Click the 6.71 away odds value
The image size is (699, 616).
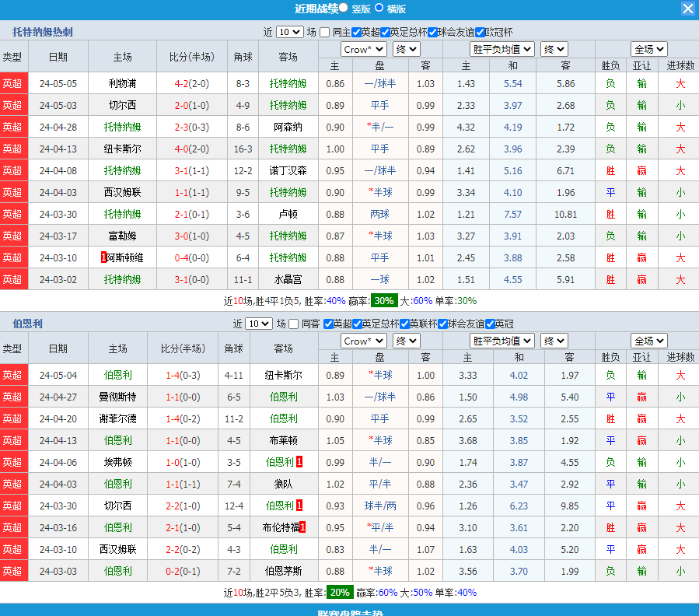pos(565,170)
